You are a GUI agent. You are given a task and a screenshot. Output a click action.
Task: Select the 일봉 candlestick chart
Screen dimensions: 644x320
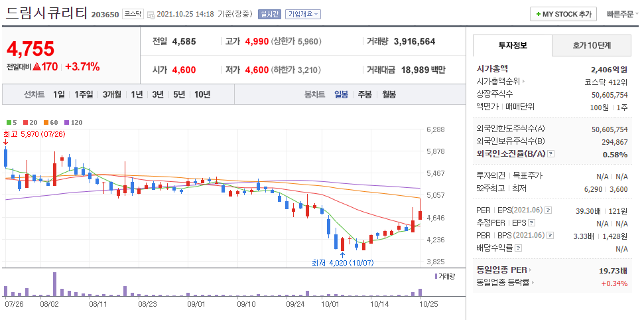pyautogui.click(x=342, y=94)
